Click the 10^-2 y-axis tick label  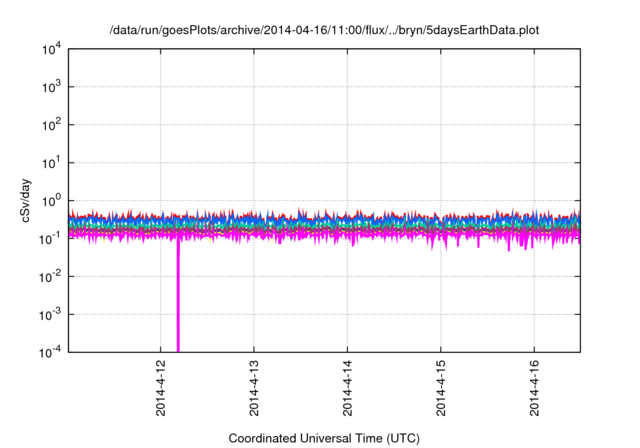(x=51, y=277)
